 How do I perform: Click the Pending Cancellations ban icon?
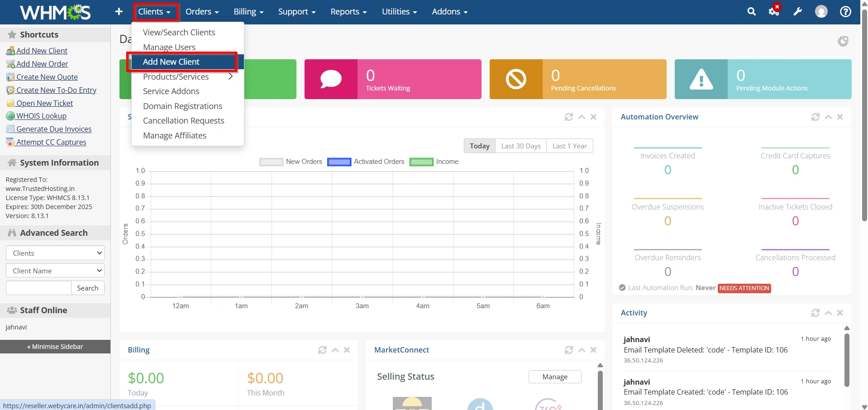(516, 79)
